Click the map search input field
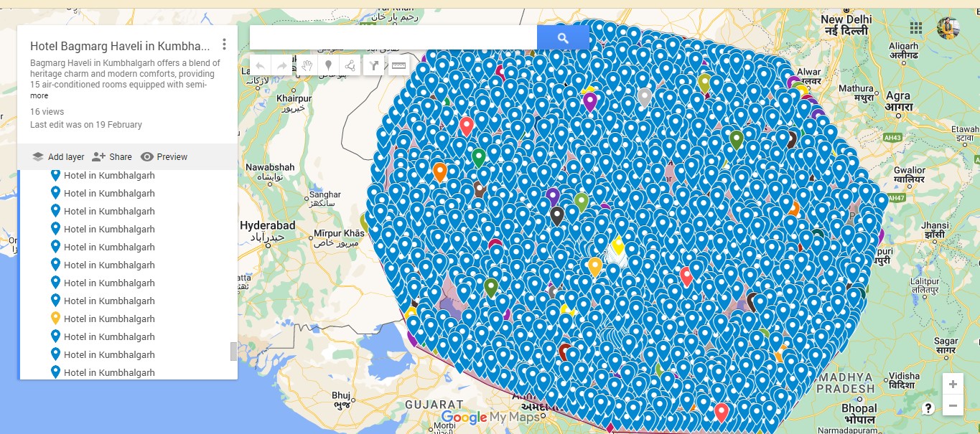 tap(393, 38)
